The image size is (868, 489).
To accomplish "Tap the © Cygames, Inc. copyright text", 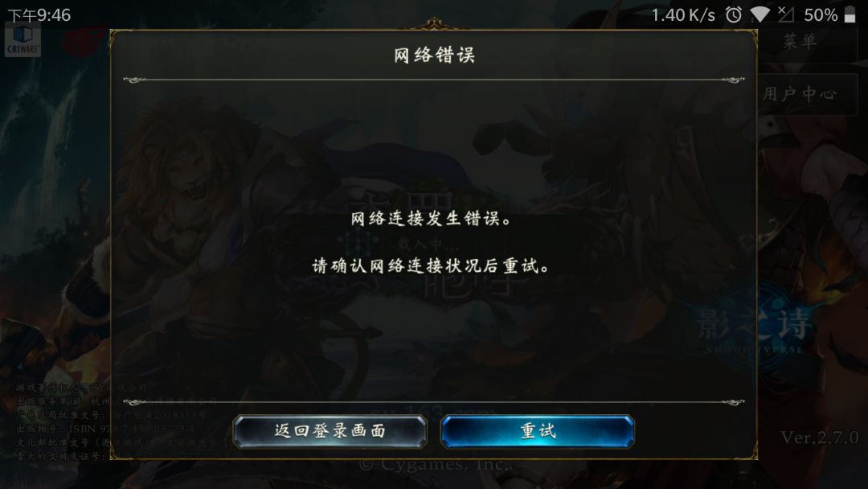I will pos(435,464).
